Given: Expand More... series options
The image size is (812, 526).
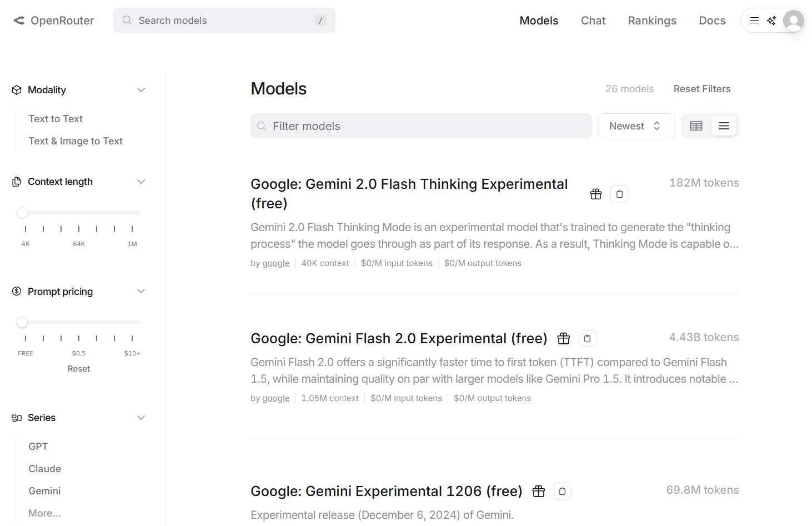Looking at the screenshot, I should 45,513.
